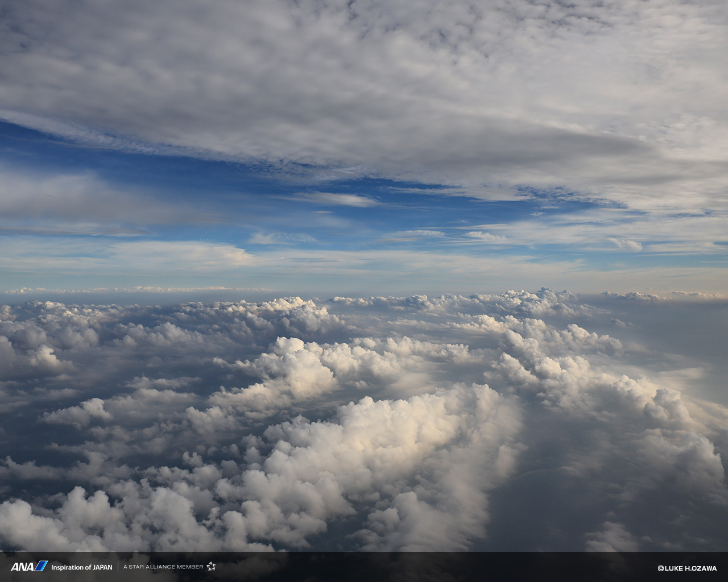
Task: Click the word 'MEMBER' in footer
Action: [x=190, y=567]
